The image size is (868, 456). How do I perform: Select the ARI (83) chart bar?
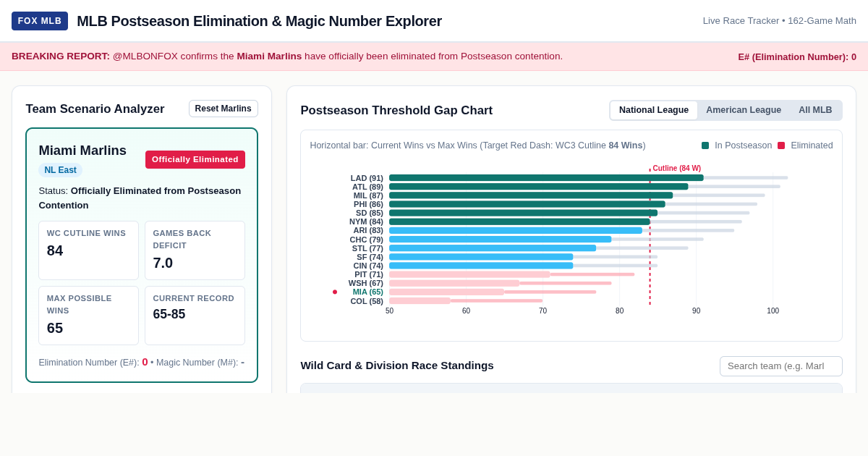pos(516,230)
